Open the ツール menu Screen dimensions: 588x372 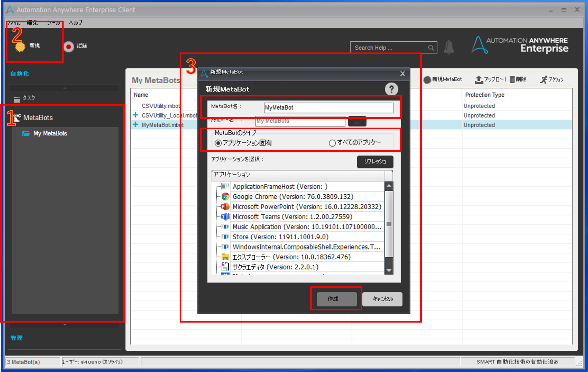[x=53, y=23]
